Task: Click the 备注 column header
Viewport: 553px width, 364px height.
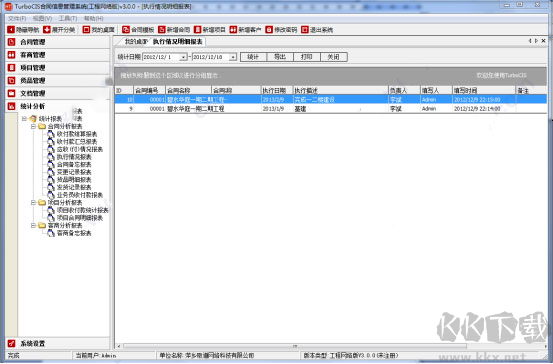Action: pos(531,91)
